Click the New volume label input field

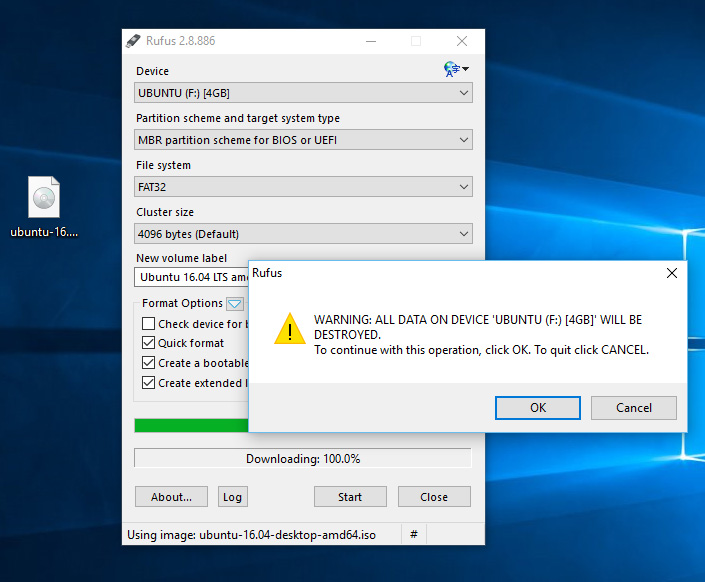[x=191, y=277]
